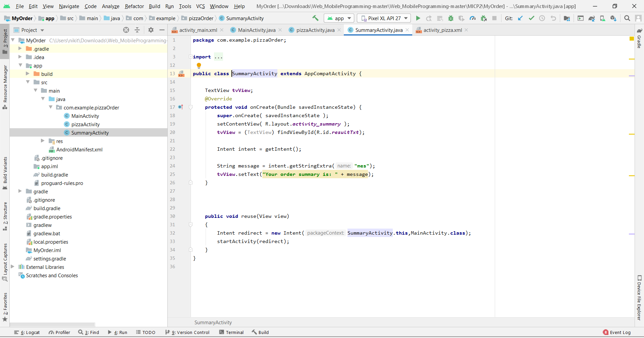Click Sync Project with Gradle Files icon
This screenshot has height=338, width=644.
[592, 18]
